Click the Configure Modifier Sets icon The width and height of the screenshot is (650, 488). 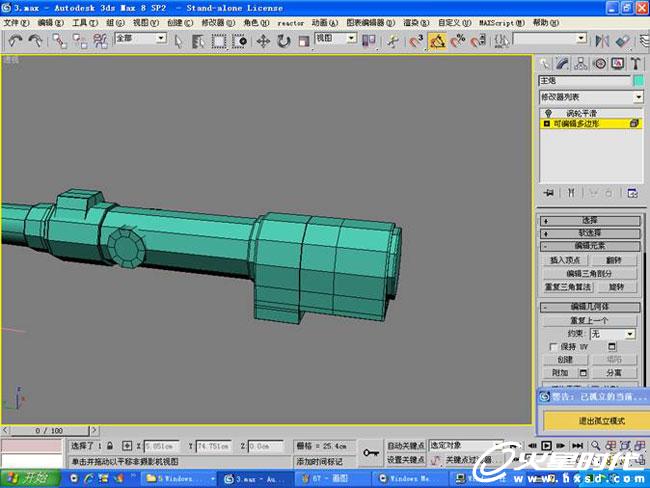[x=633, y=193]
